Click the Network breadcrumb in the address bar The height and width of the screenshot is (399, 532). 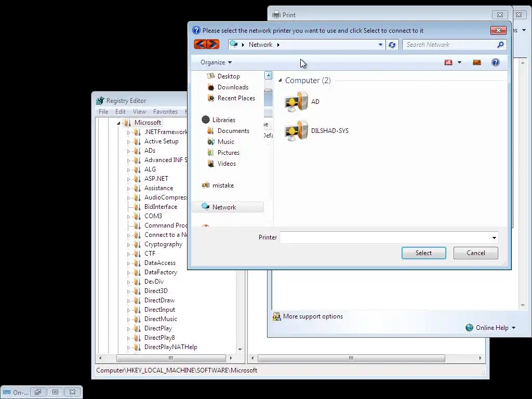click(x=260, y=45)
